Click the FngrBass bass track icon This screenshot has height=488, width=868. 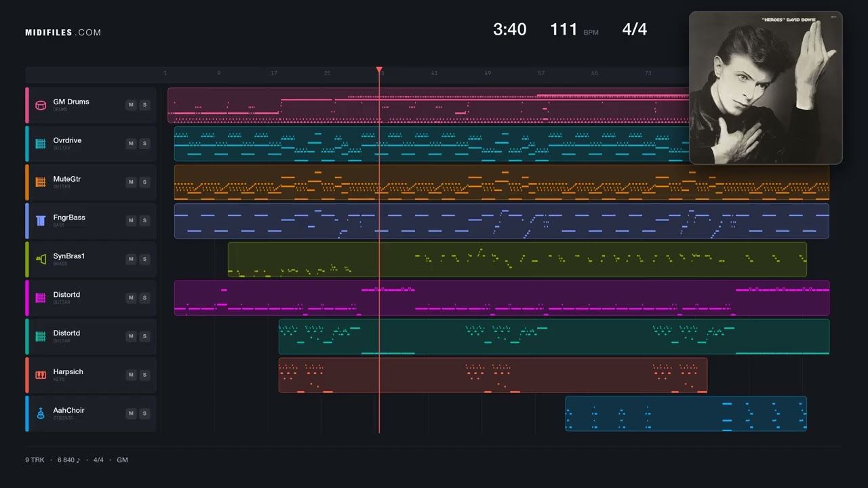click(x=40, y=221)
